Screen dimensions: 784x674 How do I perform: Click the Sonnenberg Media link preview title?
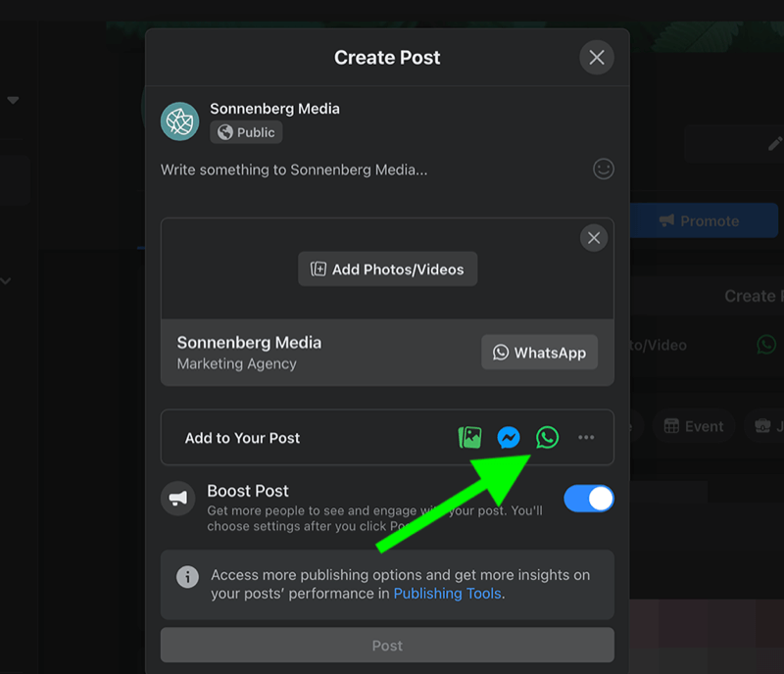point(249,343)
